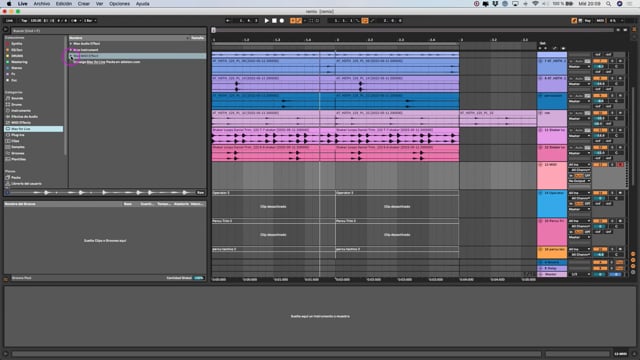Toggle the arrangement Loop switch
This screenshot has width=640, height=360.
pyautogui.click(x=364, y=20)
